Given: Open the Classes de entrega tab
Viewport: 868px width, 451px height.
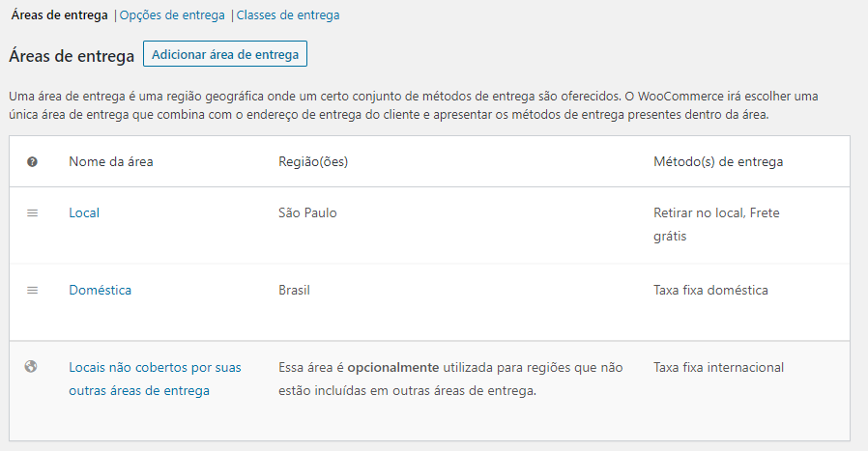Looking at the screenshot, I should click(x=288, y=14).
